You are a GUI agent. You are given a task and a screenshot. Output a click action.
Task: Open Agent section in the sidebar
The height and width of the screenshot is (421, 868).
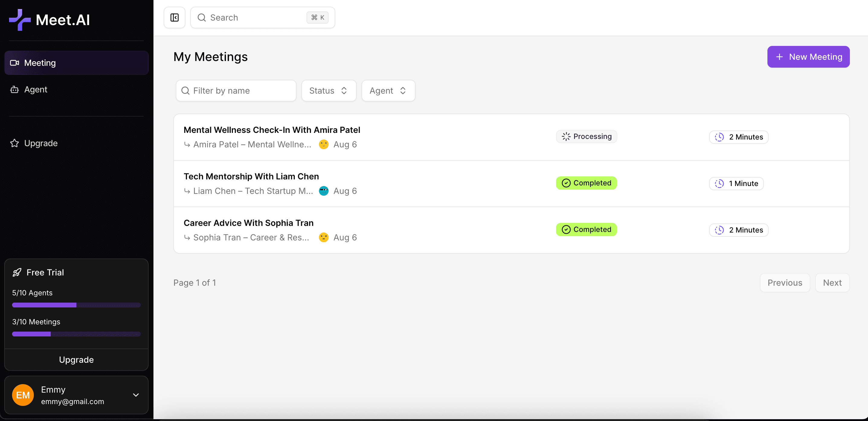(x=36, y=89)
